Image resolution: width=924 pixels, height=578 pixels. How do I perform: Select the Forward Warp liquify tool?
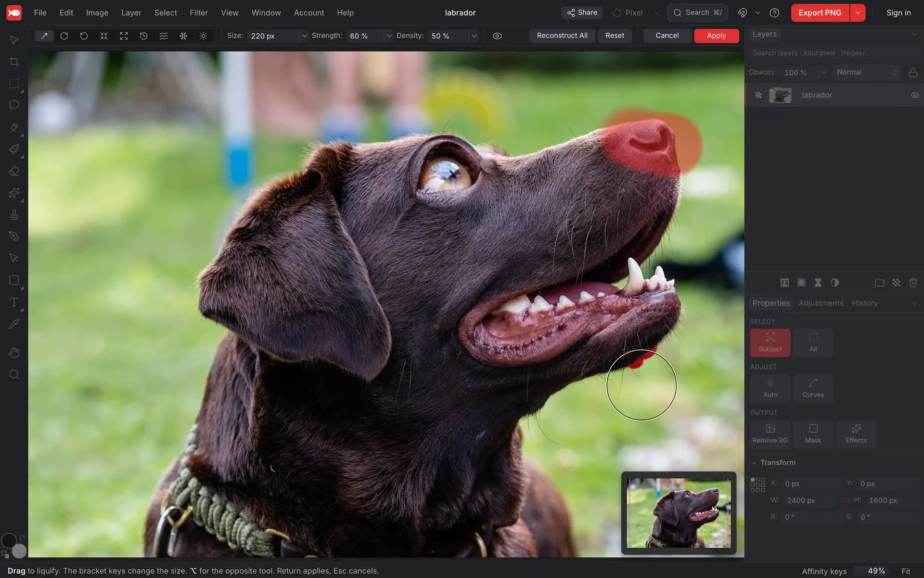(x=44, y=36)
